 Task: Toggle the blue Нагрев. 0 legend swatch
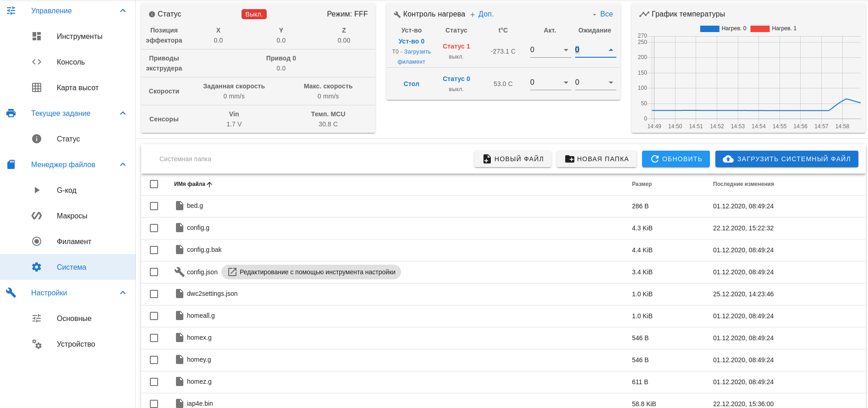pyautogui.click(x=709, y=28)
